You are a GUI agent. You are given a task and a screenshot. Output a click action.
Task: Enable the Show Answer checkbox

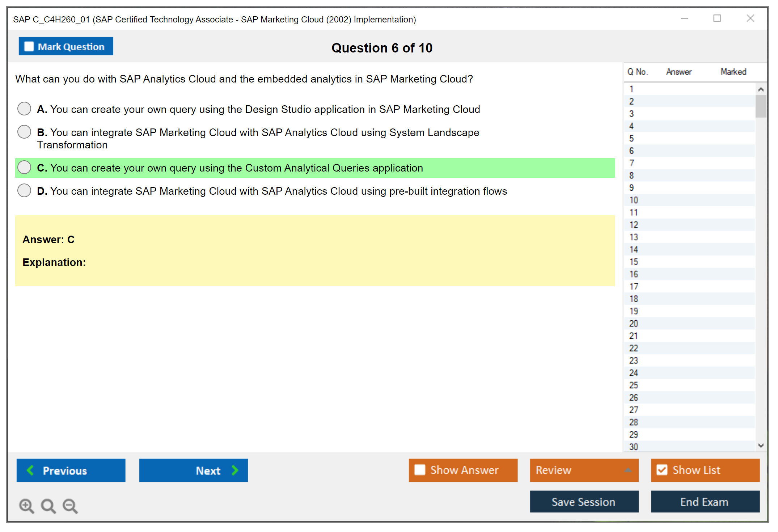pos(420,470)
